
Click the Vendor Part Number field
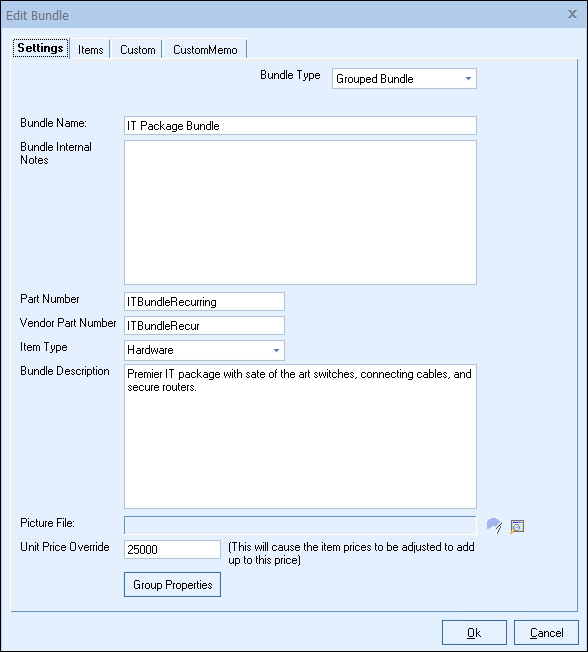click(204, 326)
